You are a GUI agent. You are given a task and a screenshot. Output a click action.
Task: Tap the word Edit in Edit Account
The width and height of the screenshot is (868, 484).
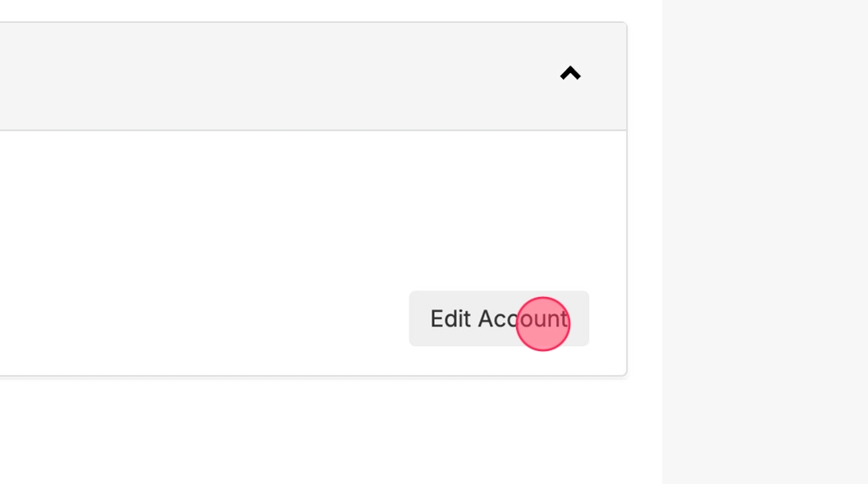click(x=450, y=318)
